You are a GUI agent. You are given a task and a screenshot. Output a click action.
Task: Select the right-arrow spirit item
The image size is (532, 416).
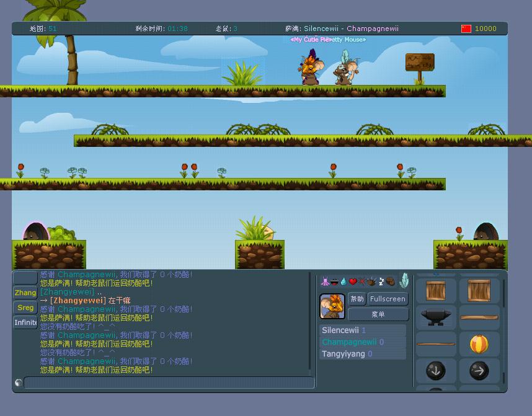(479, 371)
